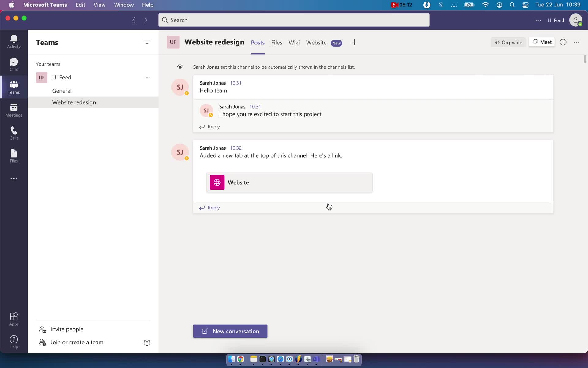Open the Chat section
588x368 pixels.
pos(14,64)
